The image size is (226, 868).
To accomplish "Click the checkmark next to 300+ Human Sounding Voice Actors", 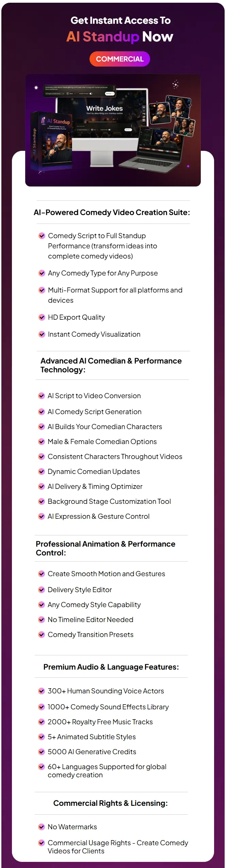I will (x=42, y=691).
